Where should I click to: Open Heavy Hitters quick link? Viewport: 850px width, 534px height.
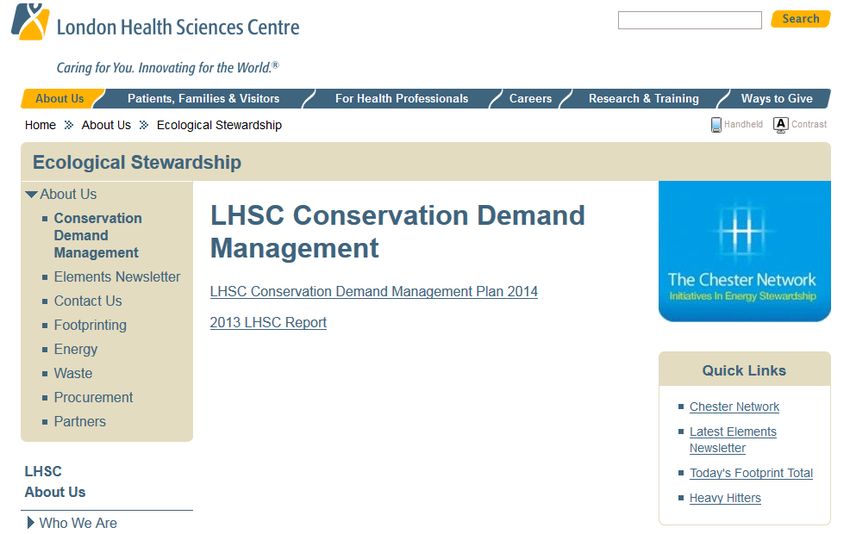(725, 498)
